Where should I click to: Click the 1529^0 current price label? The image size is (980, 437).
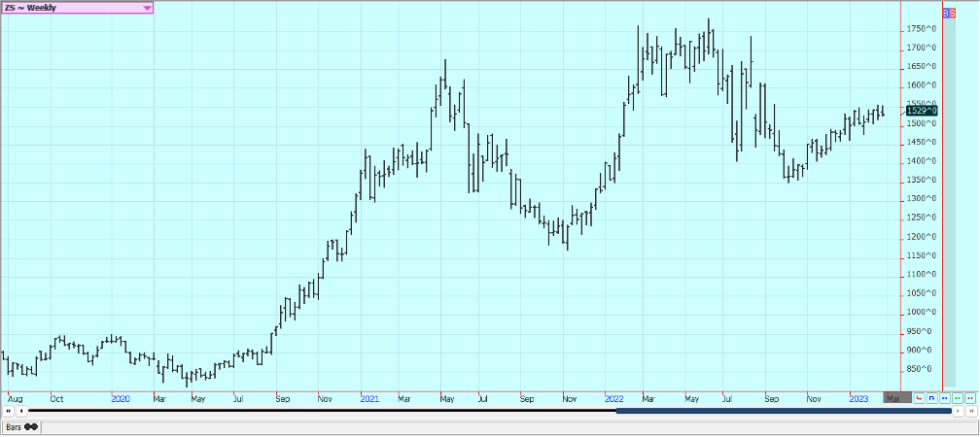(922, 111)
